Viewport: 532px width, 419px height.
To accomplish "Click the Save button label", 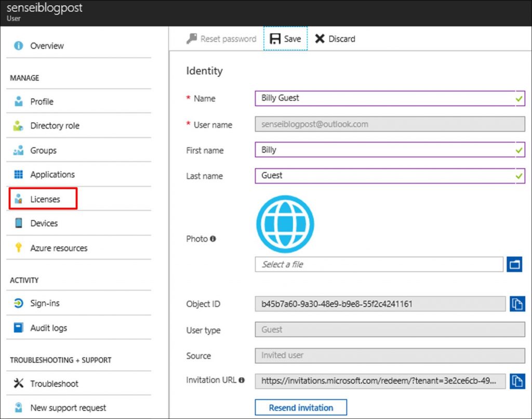I will 292,38.
